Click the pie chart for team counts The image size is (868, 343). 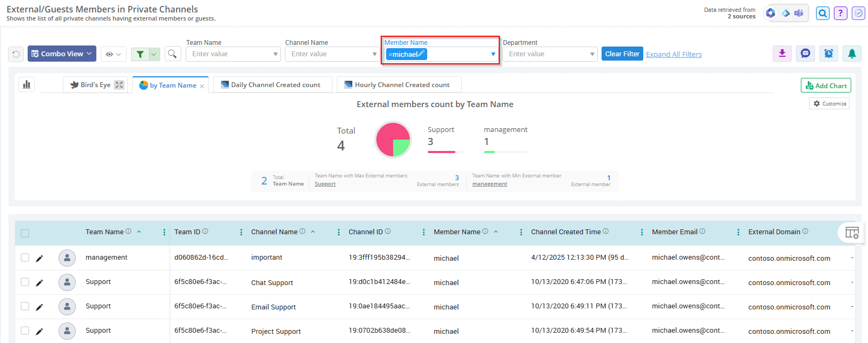(x=393, y=140)
